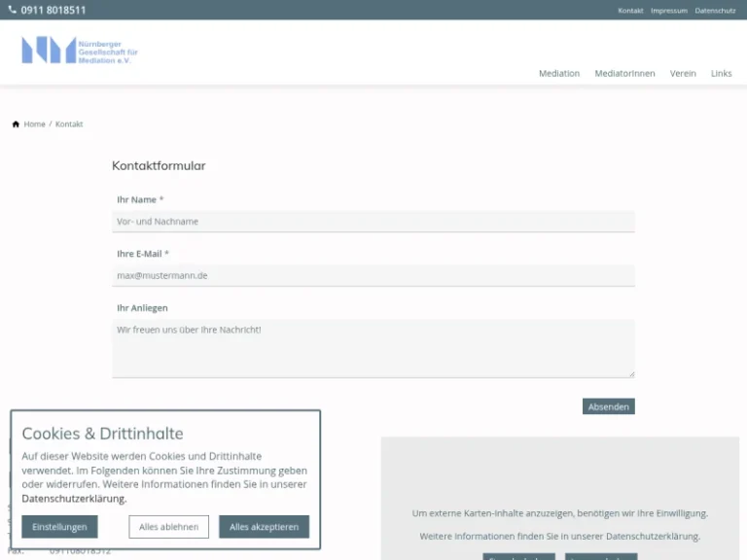Click phone number 0911 8018511
Screen dimensions: 747x560
click(x=53, y=11)
